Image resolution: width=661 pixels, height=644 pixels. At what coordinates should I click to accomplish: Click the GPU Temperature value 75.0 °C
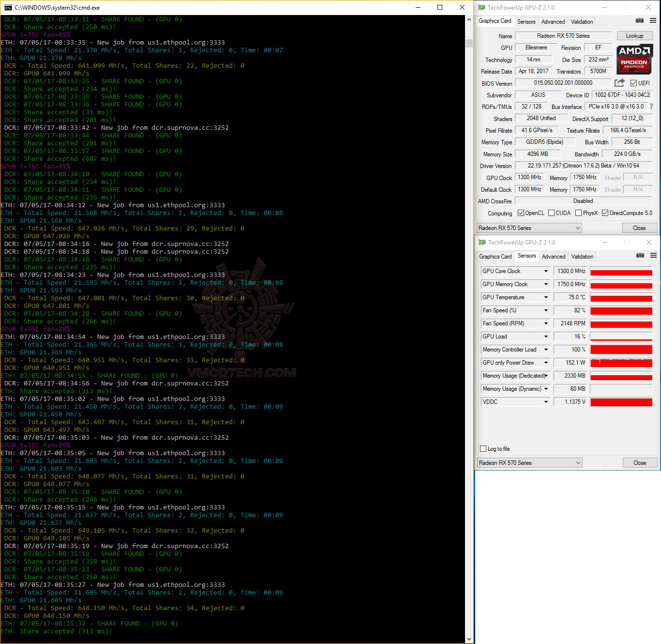point(570,297)
